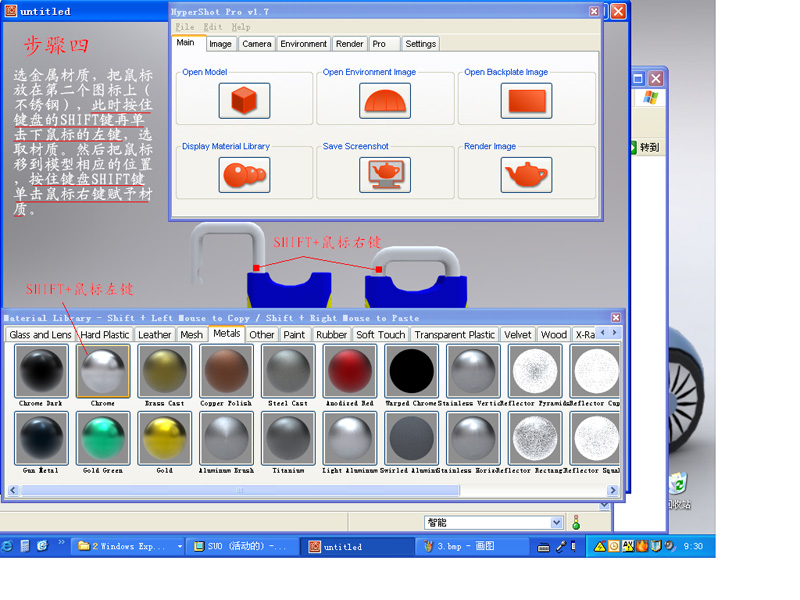Select Swirled Aluminum material sphere
The image size is (800, 600).
pos(412,439)
